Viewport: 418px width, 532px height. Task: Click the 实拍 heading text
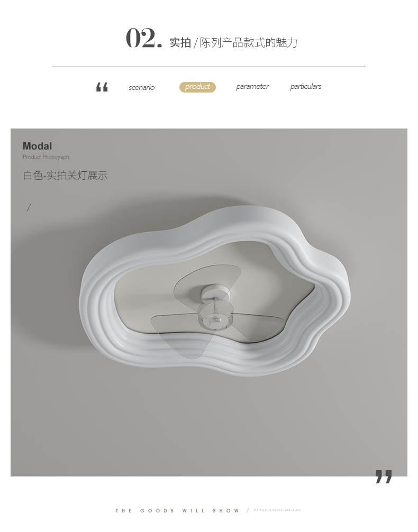[x=180, y=43]
